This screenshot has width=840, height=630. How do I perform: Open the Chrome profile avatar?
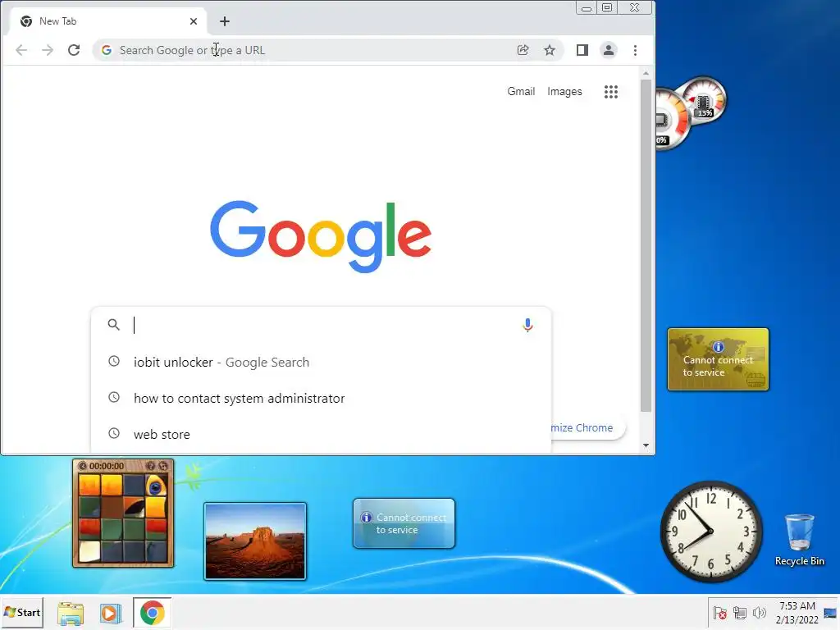(609, 50)
